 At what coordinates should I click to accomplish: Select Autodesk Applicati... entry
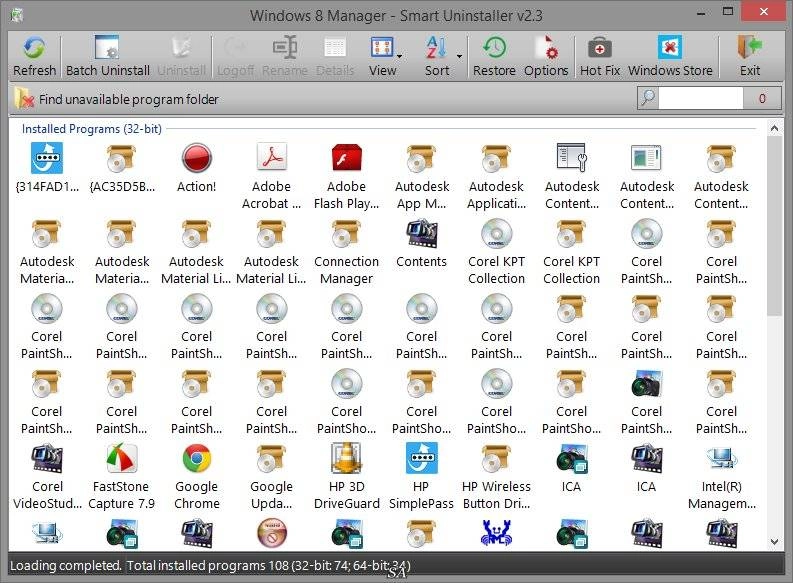[x=496, y=176]
